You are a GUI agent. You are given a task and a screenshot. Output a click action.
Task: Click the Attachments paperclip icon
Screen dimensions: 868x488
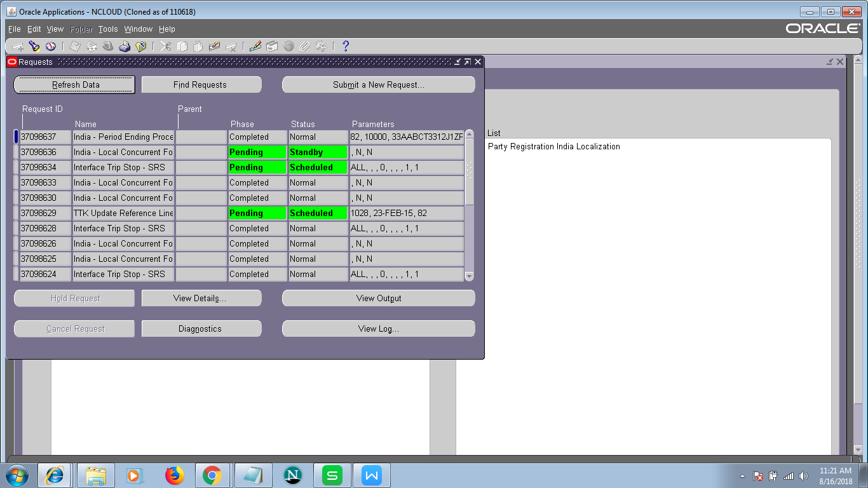tap(305, 46)
